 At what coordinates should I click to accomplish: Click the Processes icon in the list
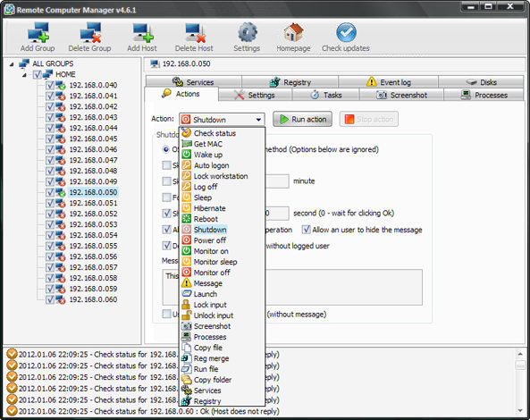[186, 337]
